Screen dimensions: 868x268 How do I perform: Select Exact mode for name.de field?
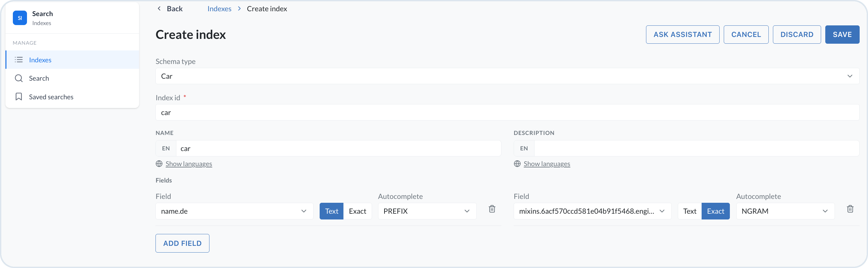coord(358,211)
